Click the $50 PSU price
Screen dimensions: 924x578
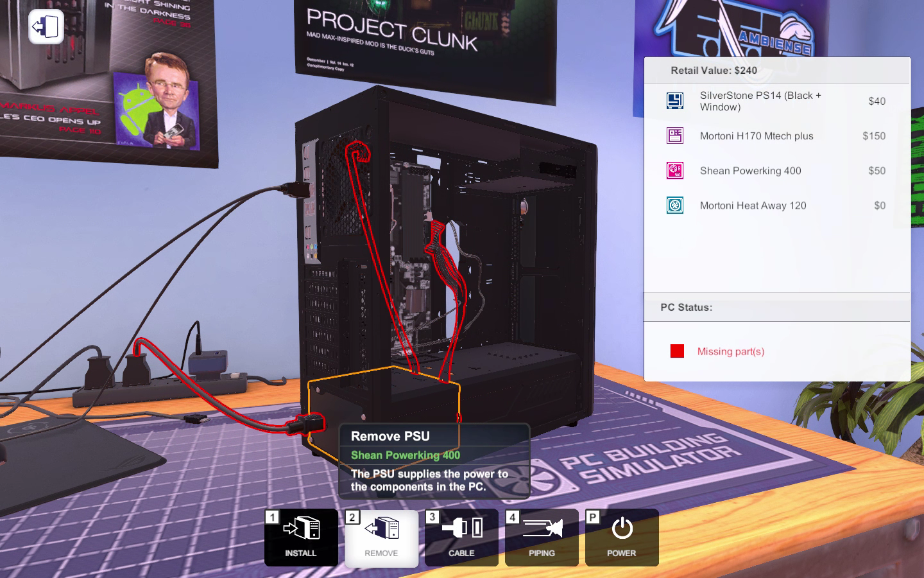point(877,170)
